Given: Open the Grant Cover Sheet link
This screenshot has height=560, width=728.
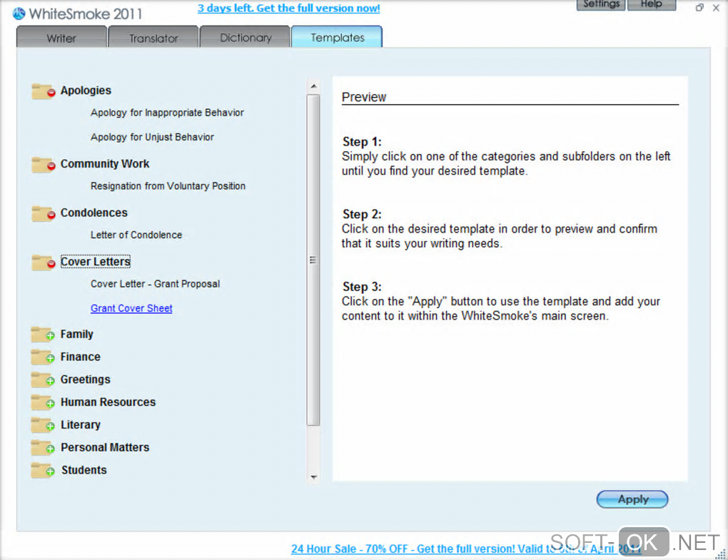Looking at the screenshot, I should click(131, 308).
